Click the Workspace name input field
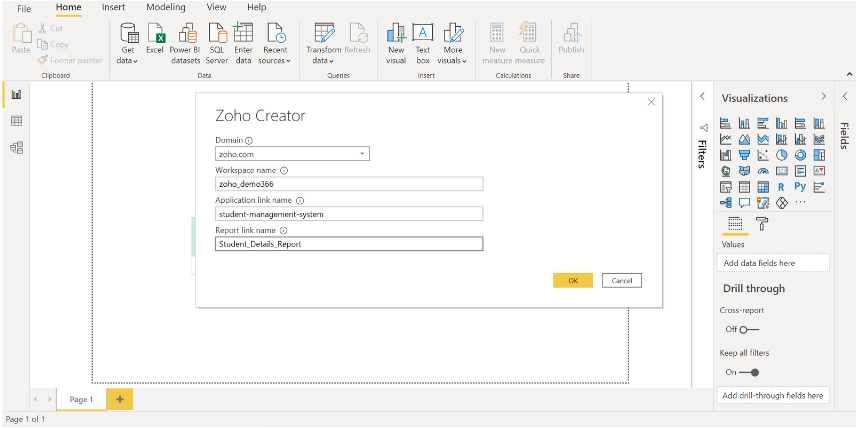The height and width of the screenshot is (428, 858). (x=349, y=184)
